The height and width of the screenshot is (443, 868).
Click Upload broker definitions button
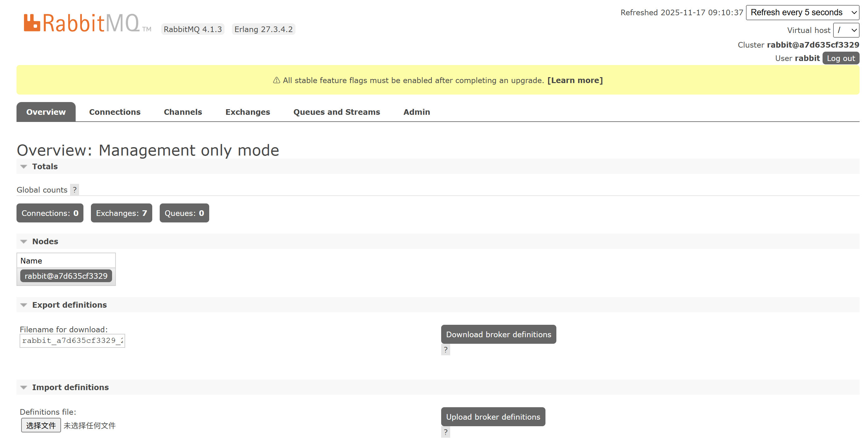pos(493,417)
